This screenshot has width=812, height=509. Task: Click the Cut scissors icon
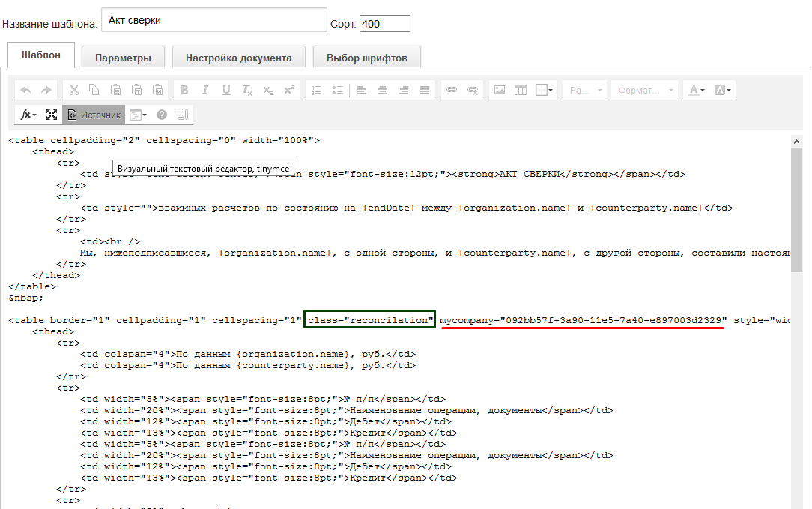point(73,90)
